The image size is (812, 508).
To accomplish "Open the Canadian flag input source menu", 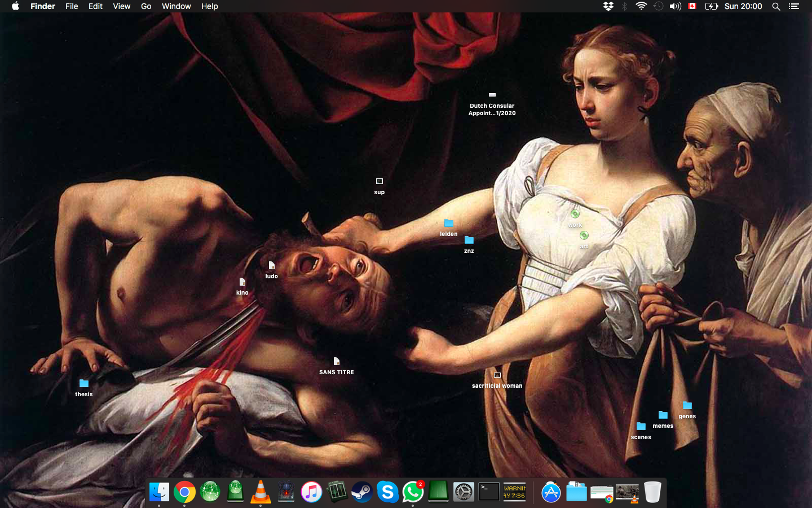I will click(692, 6).
